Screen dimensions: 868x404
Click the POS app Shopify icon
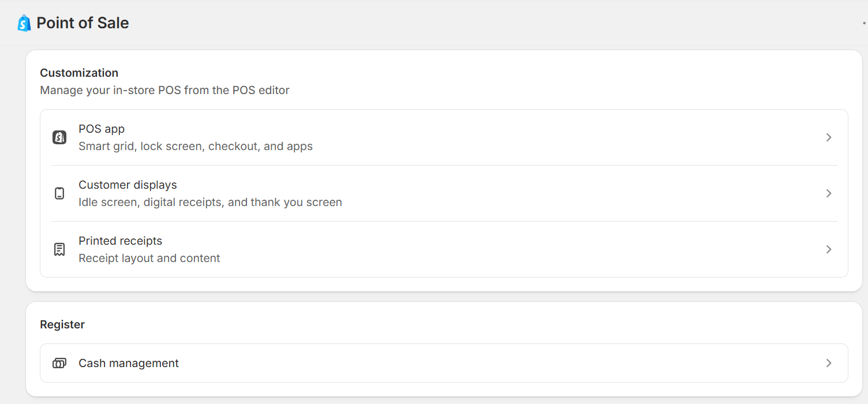pos(59,137)
